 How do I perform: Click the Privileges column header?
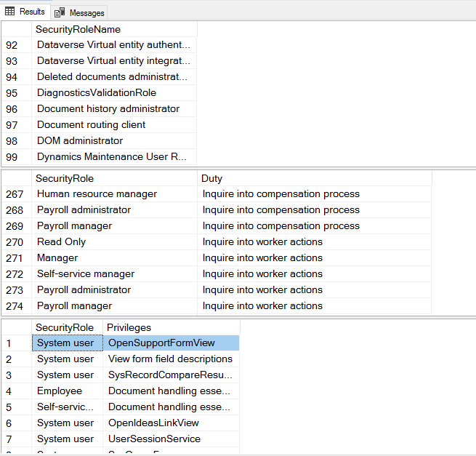click(171, 327)
